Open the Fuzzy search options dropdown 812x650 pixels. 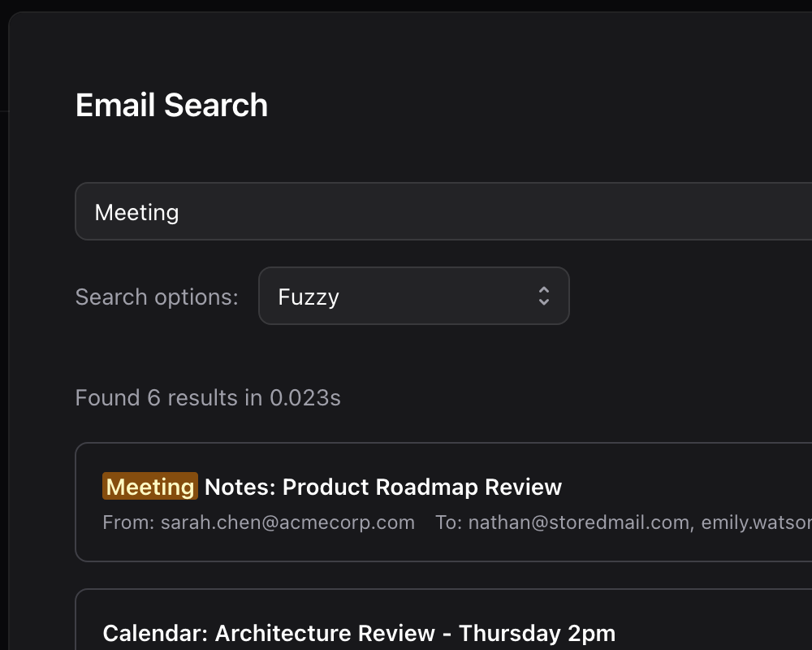click(x=413, y=296)
